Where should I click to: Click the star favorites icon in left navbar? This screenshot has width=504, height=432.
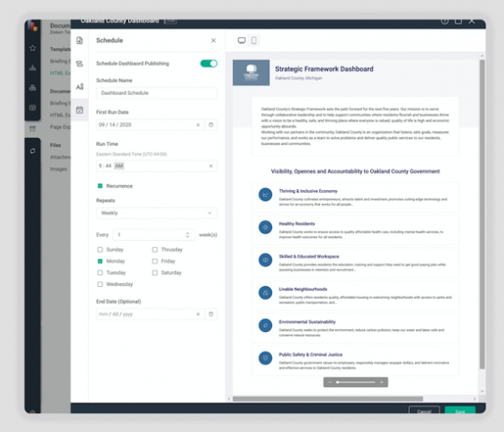click(x=33, y=48)
